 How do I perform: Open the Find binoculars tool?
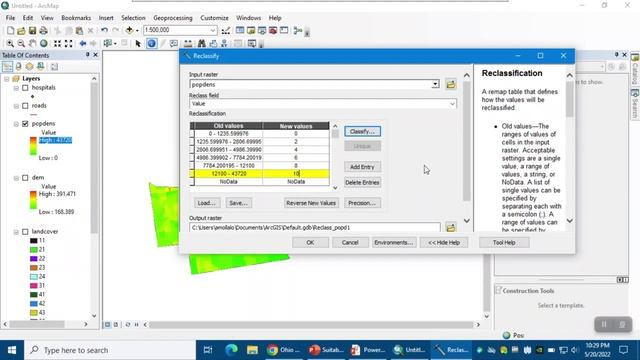[202, 43]
